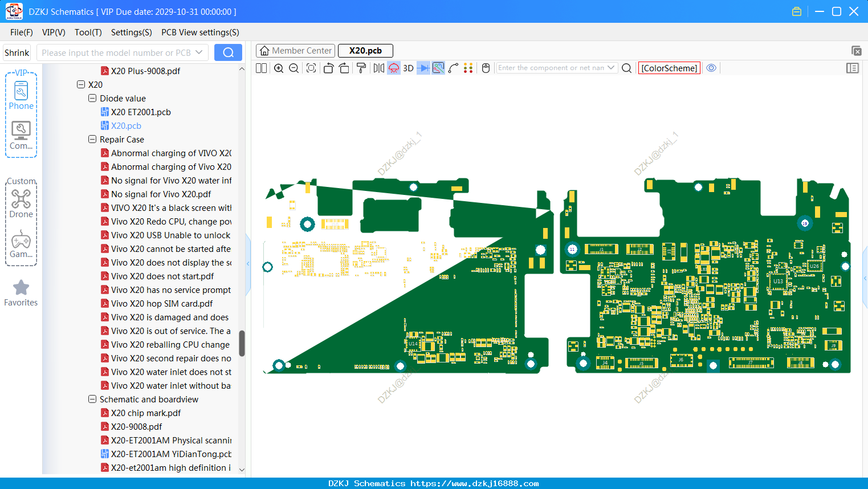Select the Game console category
868x489 pixels.
pos(21,244)
